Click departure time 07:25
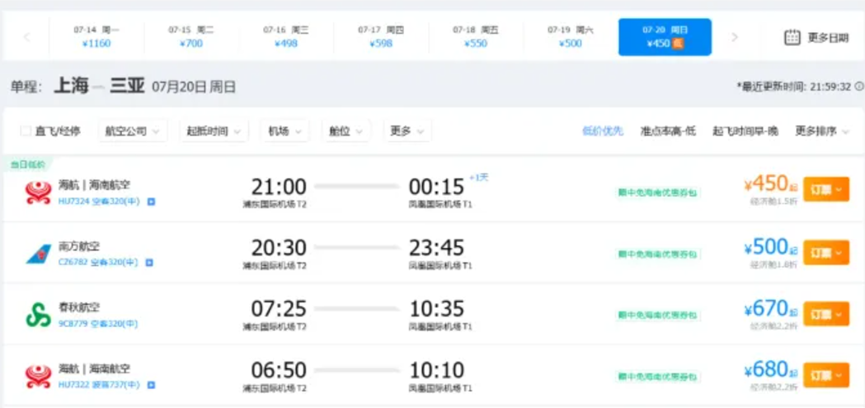Viewport: 865px width, 408px height. 279,309
